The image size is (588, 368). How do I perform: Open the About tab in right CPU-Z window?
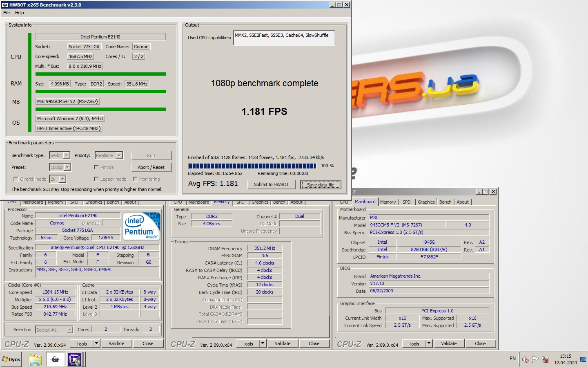[463, 202]
